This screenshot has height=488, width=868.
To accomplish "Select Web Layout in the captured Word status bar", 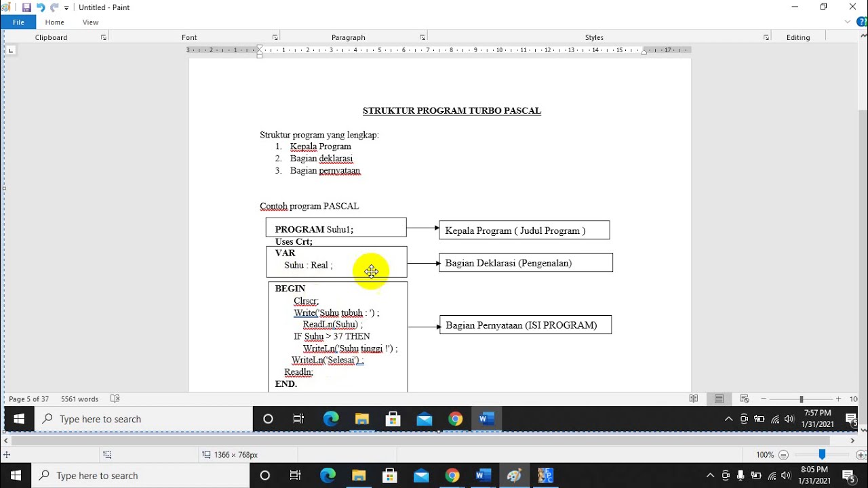I will pyautogui.click(x=744, y=399).
